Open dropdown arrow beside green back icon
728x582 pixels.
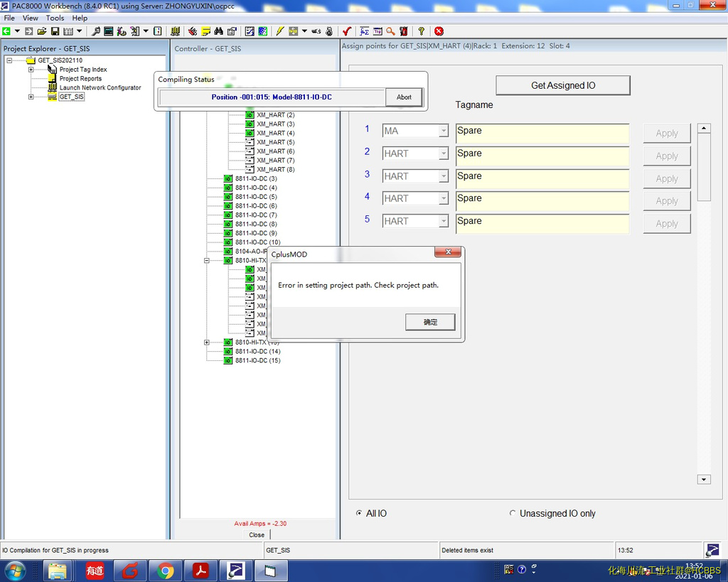(17, 31)
